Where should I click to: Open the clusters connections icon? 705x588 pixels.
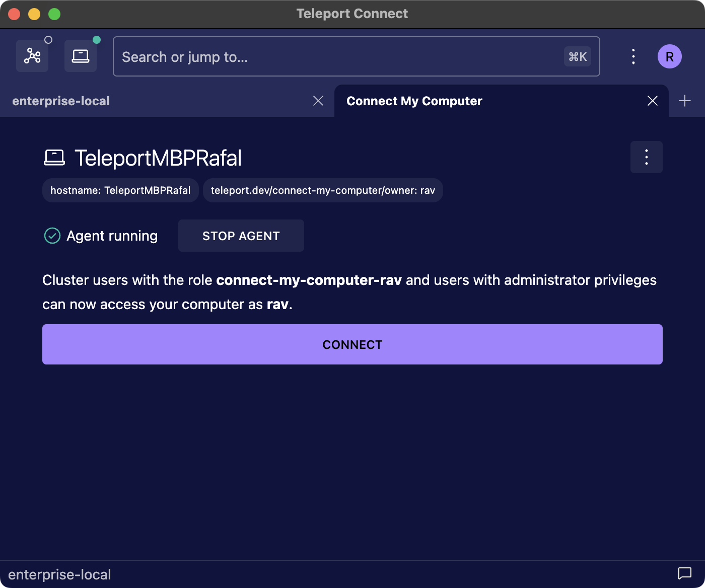[32, 56]
